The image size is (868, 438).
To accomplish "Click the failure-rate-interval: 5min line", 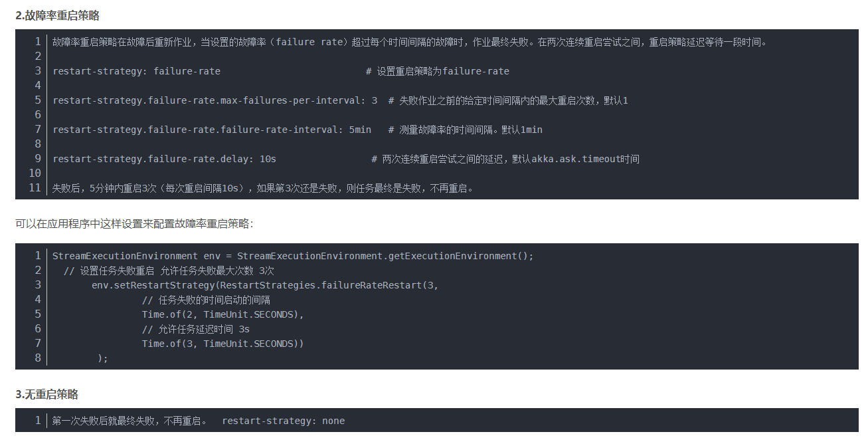I will click(212, 130).
